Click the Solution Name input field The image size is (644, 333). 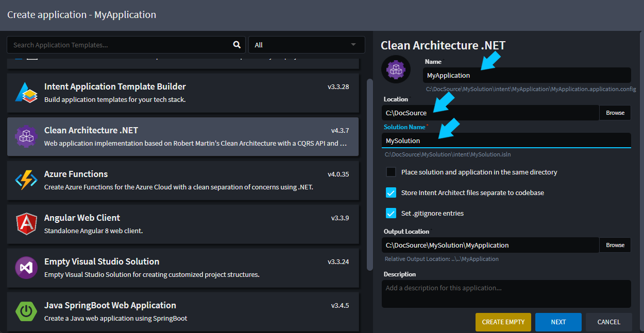tap(506, 141)
